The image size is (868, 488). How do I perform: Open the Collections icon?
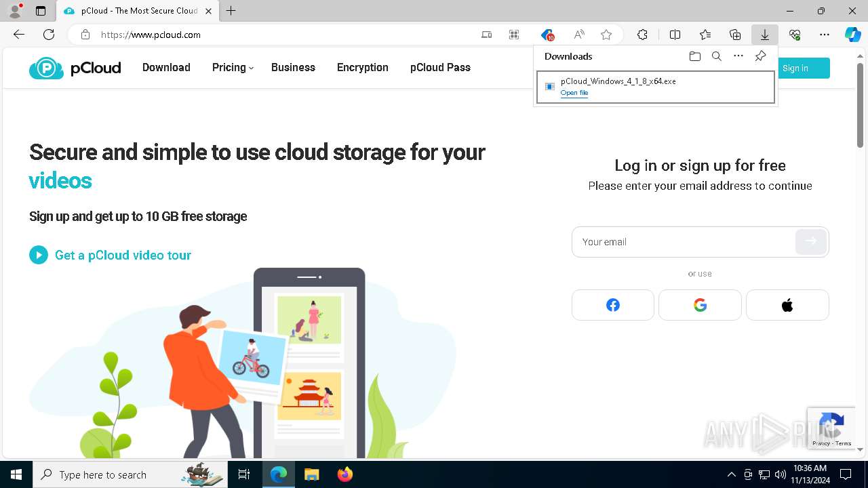click(735, 35)
